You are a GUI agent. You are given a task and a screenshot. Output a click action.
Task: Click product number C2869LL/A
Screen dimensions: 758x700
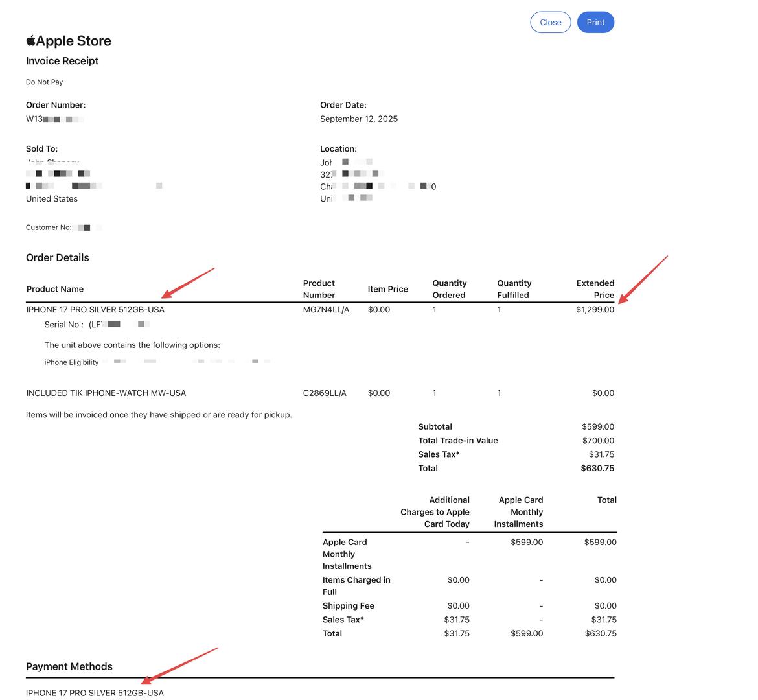[x=325, y=393]
